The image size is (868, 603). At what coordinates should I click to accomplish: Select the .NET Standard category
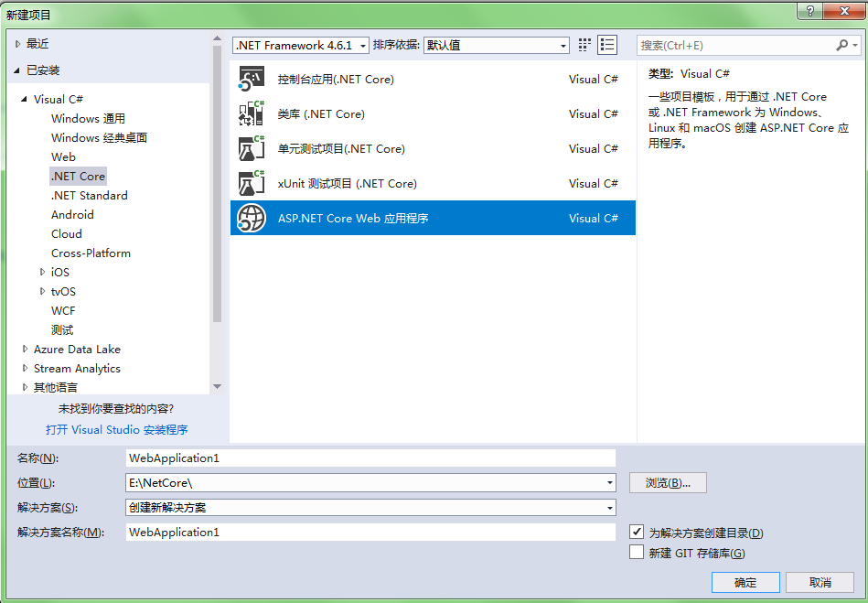(89, 196)
